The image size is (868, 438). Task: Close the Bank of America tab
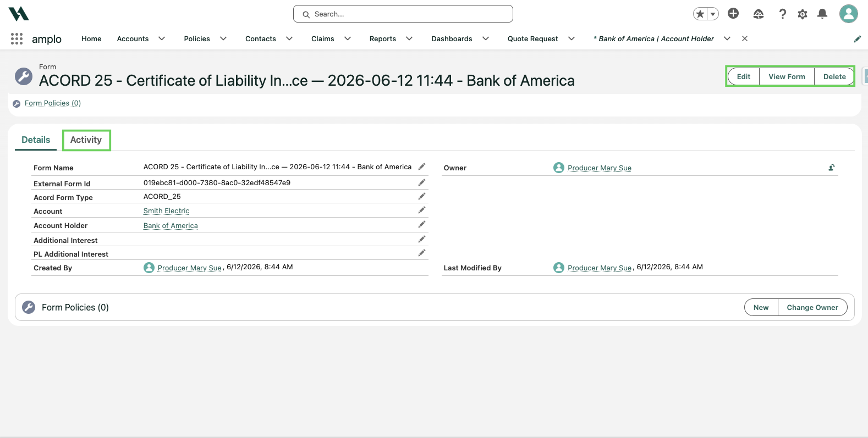[745, 38]
